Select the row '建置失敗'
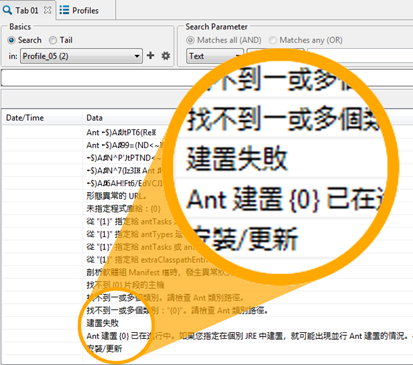This screenshot has width=413, height=365. tap(103, 323)
